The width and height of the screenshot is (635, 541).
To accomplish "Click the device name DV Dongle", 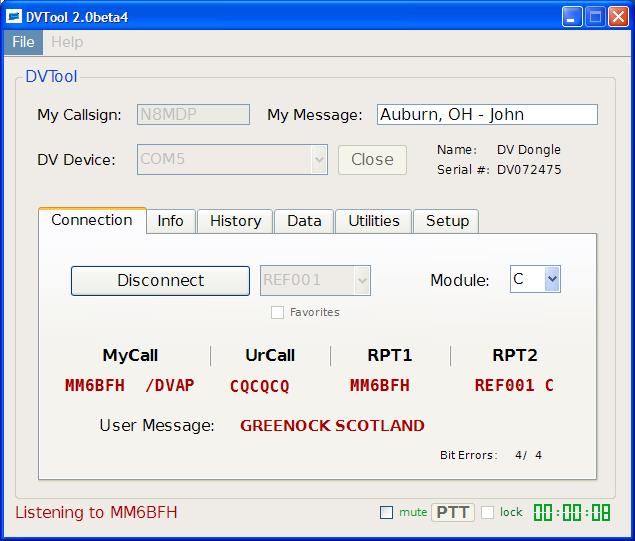I will pyautogui.click(x=528, y=150).
